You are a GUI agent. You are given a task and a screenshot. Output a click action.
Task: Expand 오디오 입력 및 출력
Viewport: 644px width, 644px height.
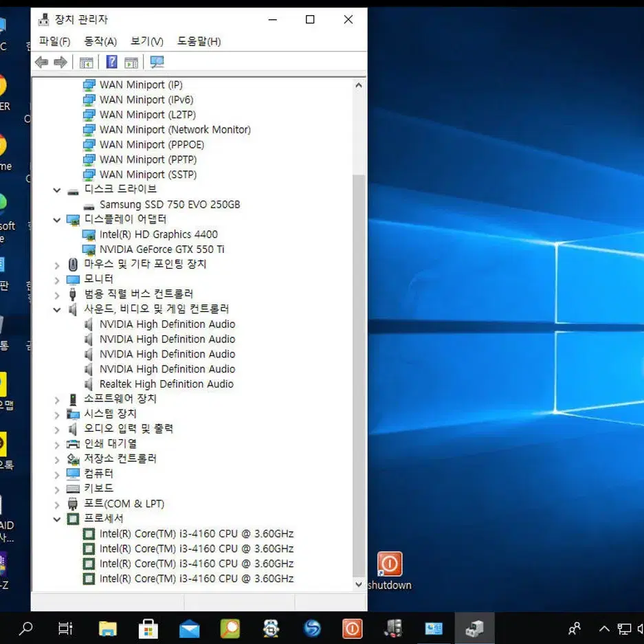pos(56,430)
